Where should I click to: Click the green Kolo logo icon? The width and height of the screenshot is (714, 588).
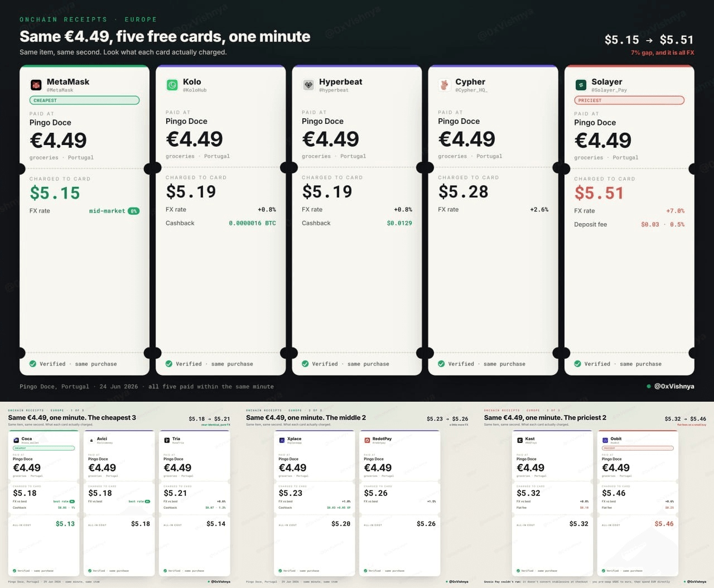pyautogui.click(x=172, y=85)
